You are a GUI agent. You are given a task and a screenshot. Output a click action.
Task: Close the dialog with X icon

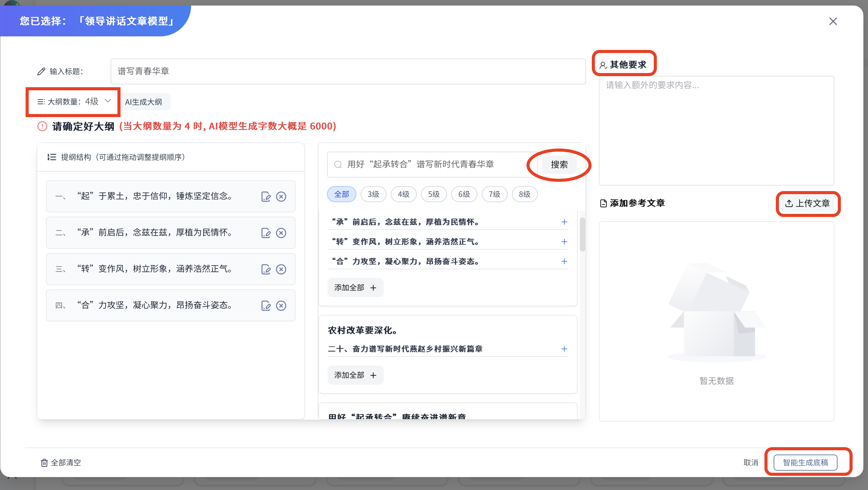(833, 22)
